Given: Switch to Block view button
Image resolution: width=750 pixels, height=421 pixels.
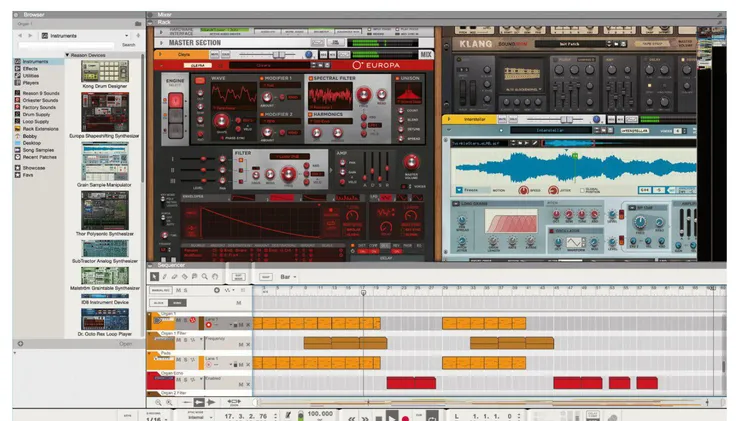Looking at the screenshot, I should (159, 303).
